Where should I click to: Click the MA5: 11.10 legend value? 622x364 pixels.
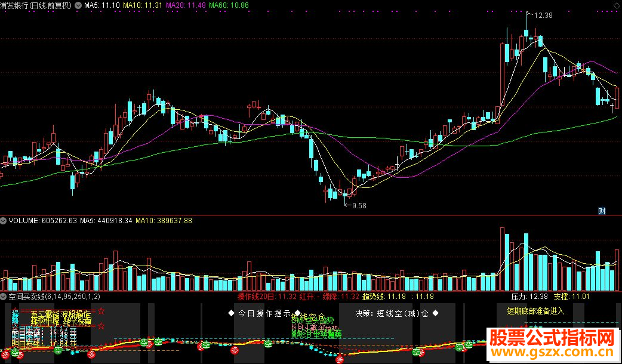pos(102,5)
